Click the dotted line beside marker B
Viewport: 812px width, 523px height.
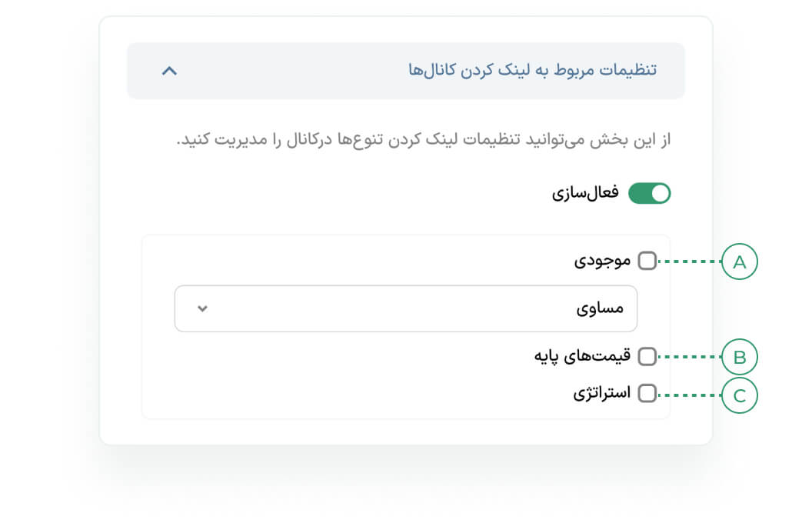coord(690,358)
